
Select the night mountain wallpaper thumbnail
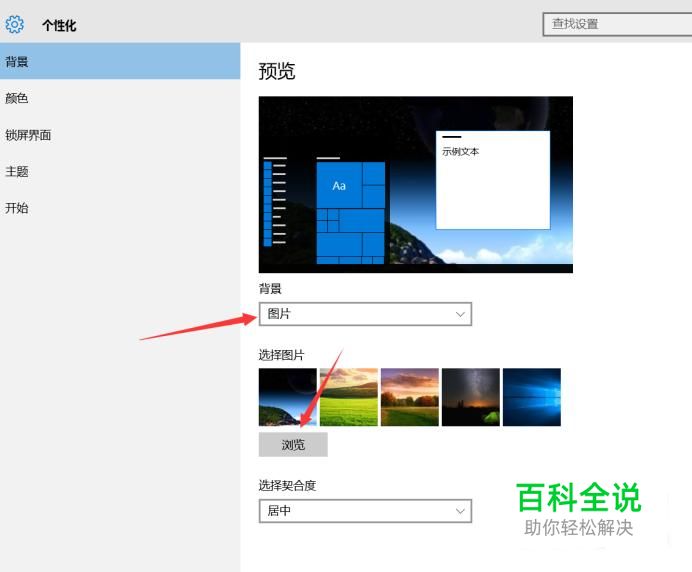tap(288, 397)
